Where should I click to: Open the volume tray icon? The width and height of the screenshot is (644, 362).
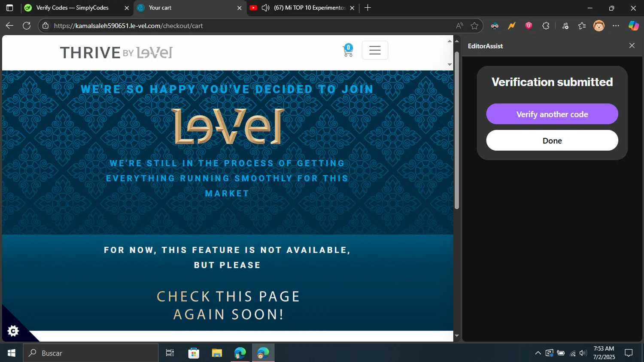pyautogui.click(x=583, y=353)
